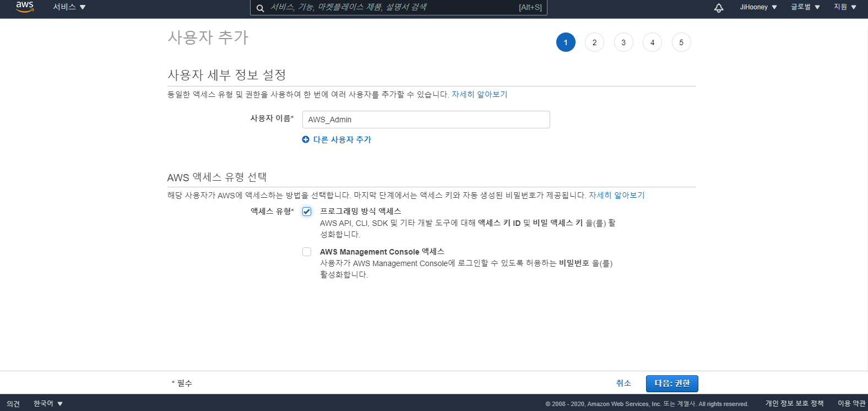The height and width of the screenshot is (411, 868).
Task: Click the 다음: 권한 button
Action: tap(672, 383)
